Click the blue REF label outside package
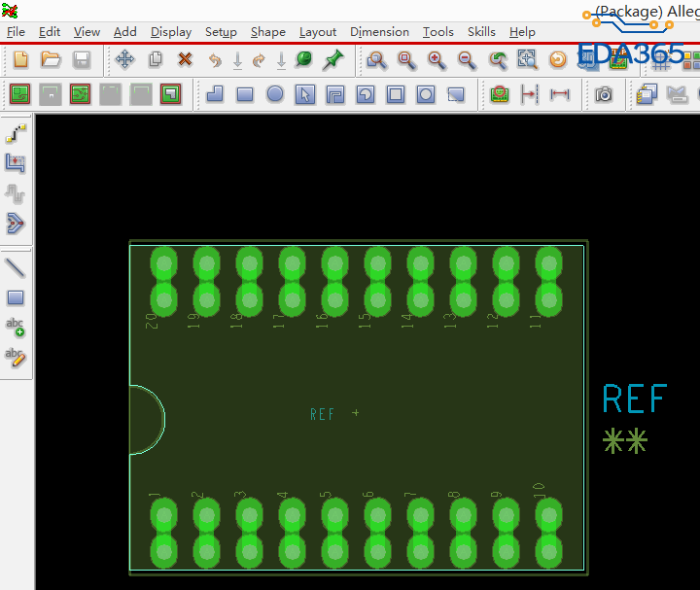 point(634,399)
